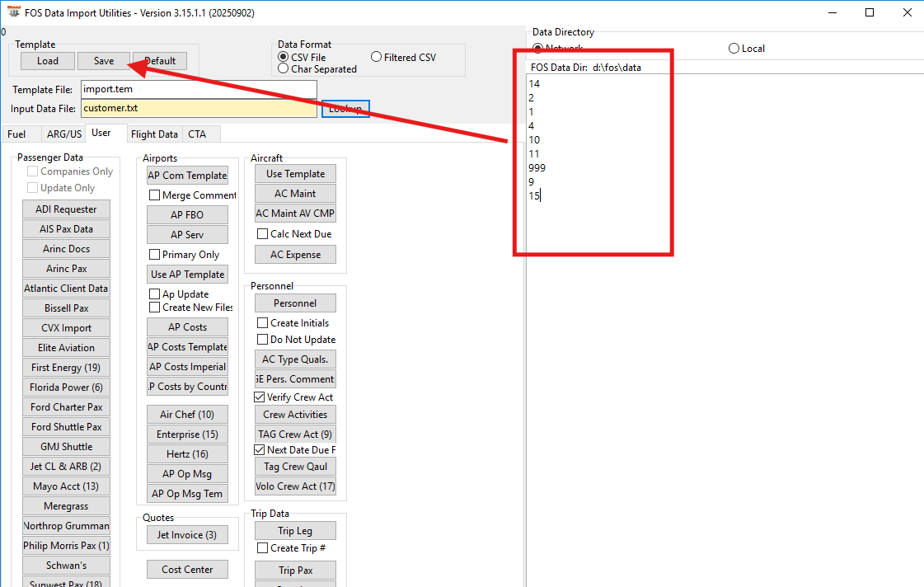924x587 pixels.
Task: Toggle the Calc Next Due checkbox
Action: tap(262, 234)
